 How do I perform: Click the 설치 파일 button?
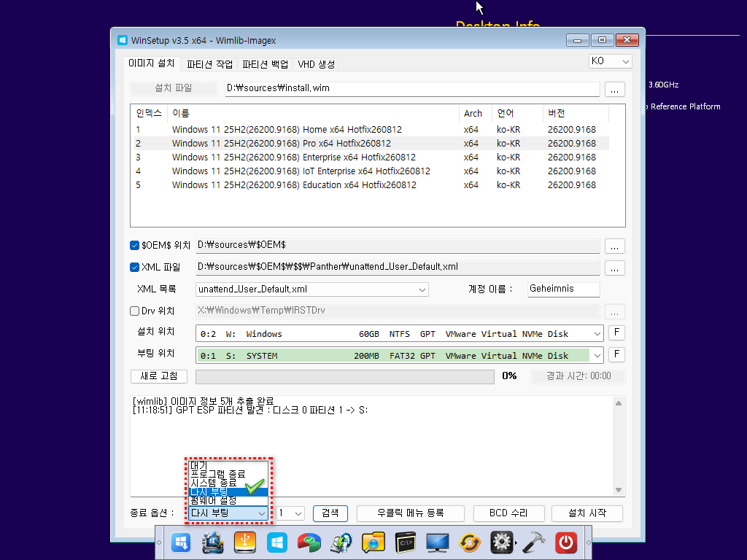click(174, 88)
